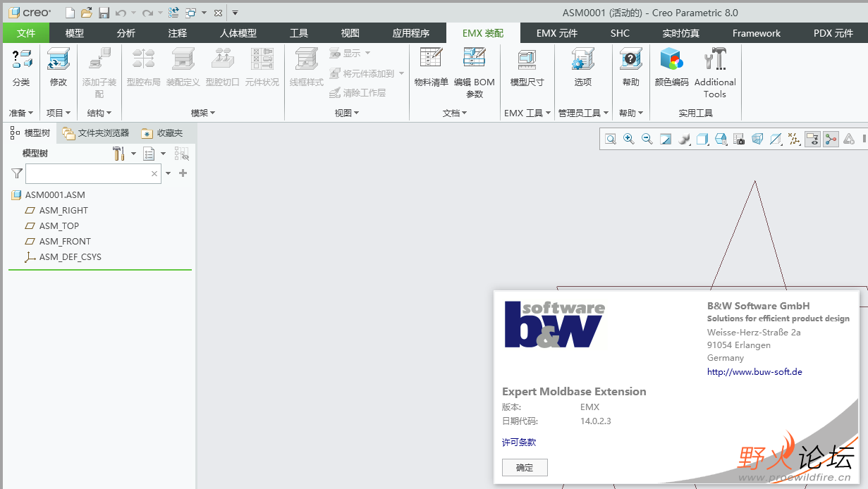Viewport: 868px width, 489px height.
Task: Expand the 帮助 group dropdown below the icon
Action: (631, 113)
